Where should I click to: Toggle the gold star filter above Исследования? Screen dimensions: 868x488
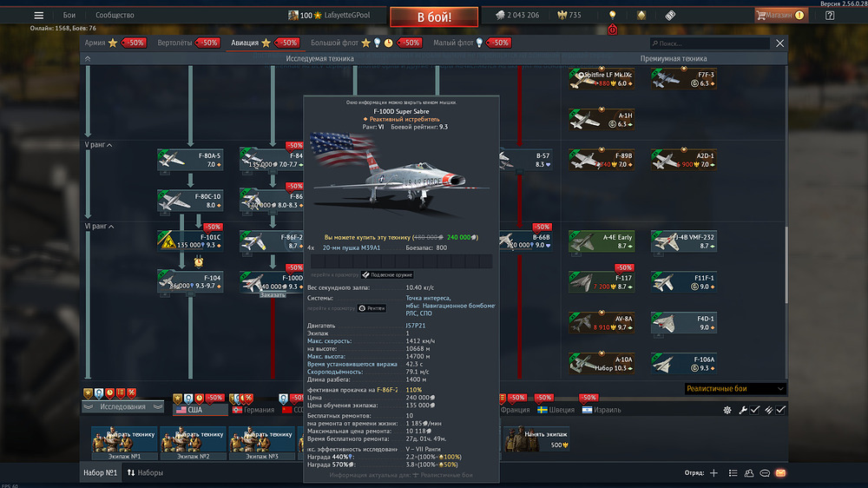88,393
